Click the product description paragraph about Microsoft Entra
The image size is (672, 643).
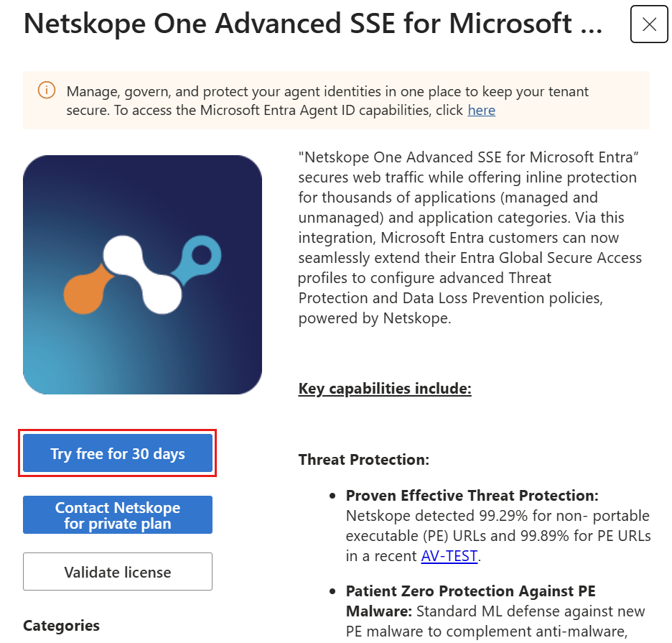coord(470,238)
